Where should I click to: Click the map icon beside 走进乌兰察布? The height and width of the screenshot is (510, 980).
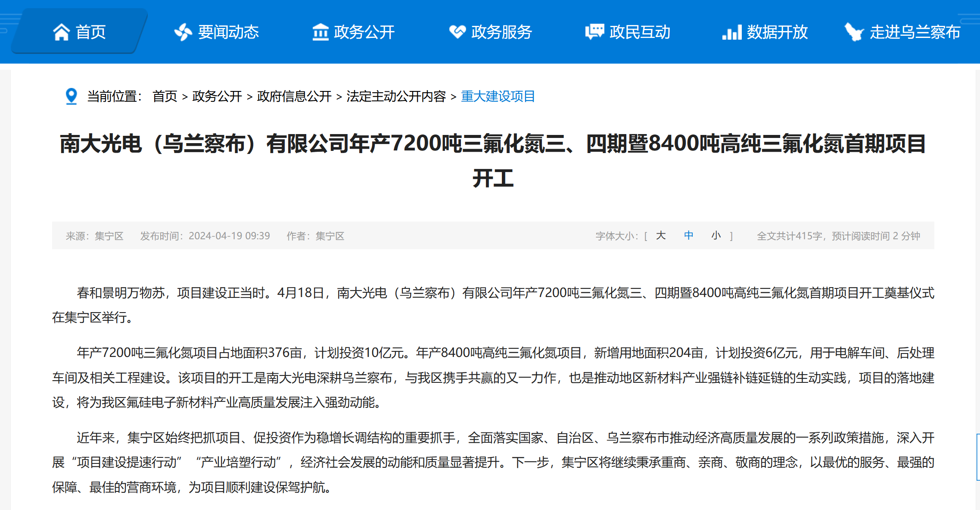point(854,32)
